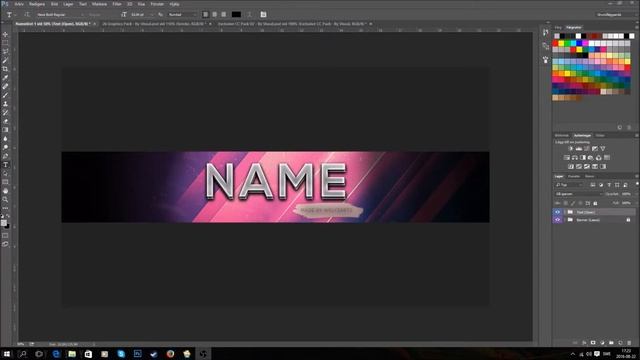Hide the Banner layer group

558,220
